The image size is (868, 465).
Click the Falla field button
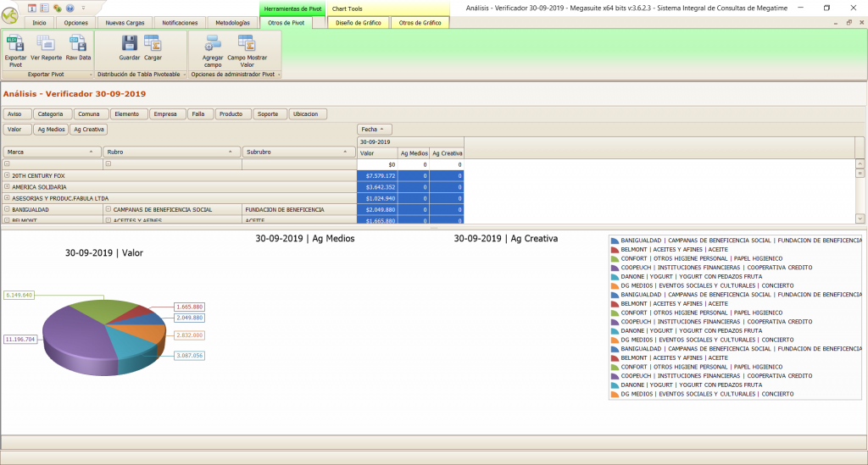pyautogui.click(x=200, y=113)
